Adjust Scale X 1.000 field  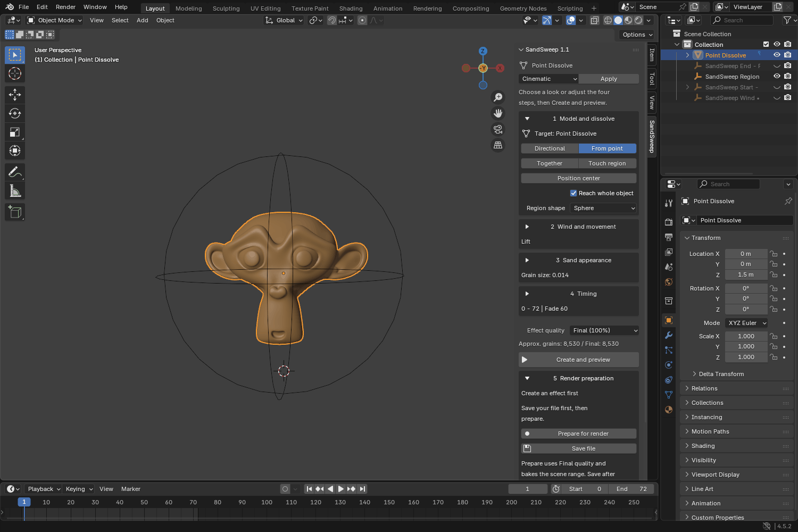click(x=746, y=336)
